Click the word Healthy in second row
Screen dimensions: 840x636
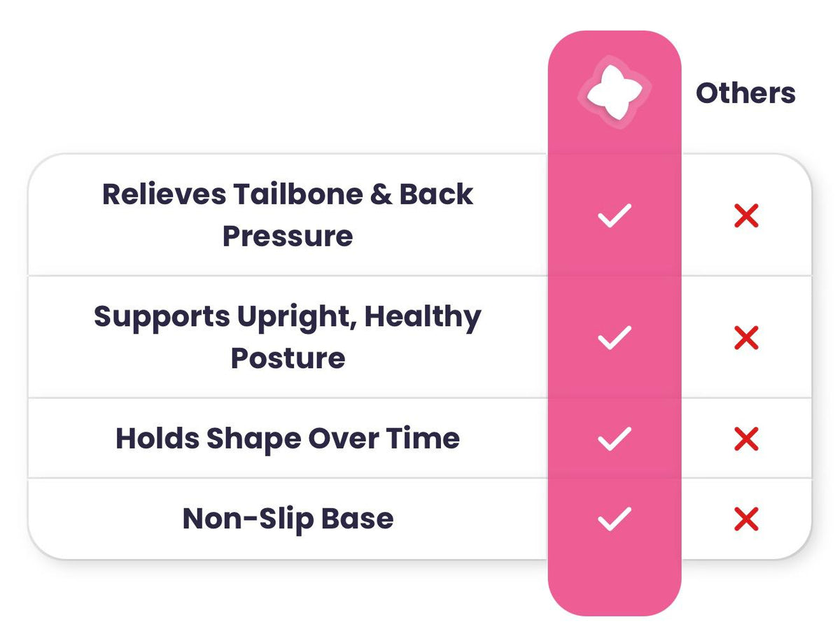[x=422, y=317]
